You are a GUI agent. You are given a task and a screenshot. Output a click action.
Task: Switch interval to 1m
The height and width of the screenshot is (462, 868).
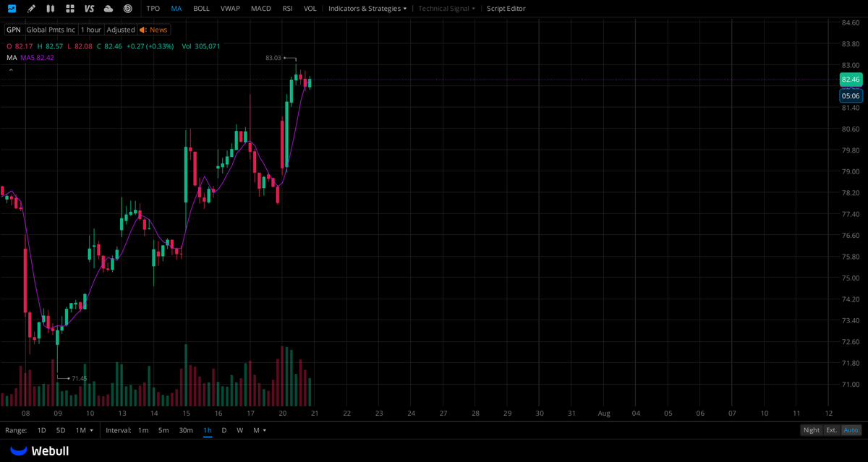[143, 430]
